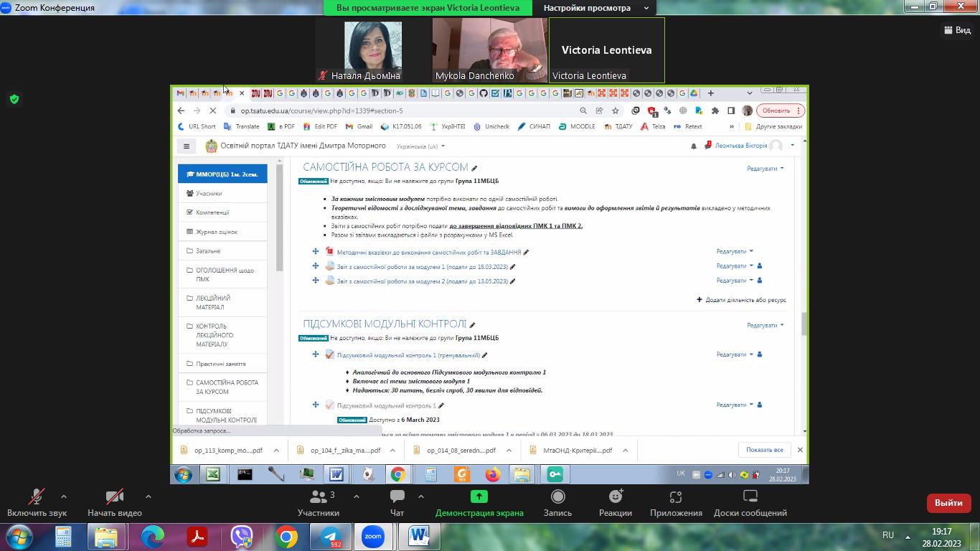Image resolution: width=980 pixels, height=551 pixels.
Task: Open video options arrow beside Начать видео
Action: pos(148,496)
